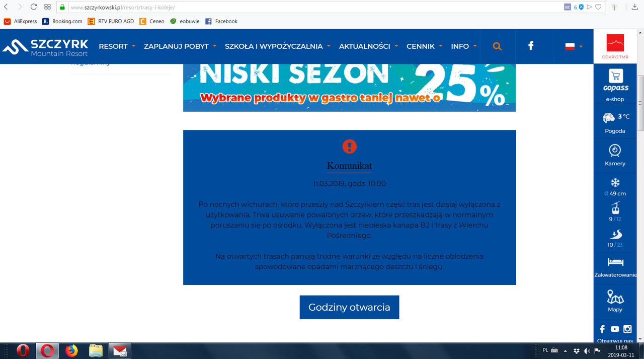Open the RTV EURO AGD bookmark
644x359 pixels.
click(x=111, y=21)
